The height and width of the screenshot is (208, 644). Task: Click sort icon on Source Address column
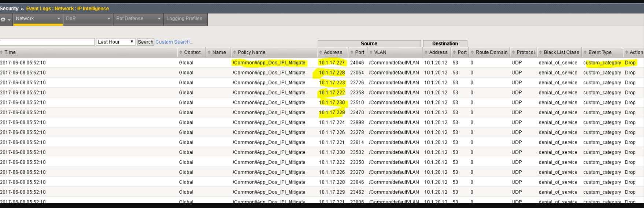(321, 52)
